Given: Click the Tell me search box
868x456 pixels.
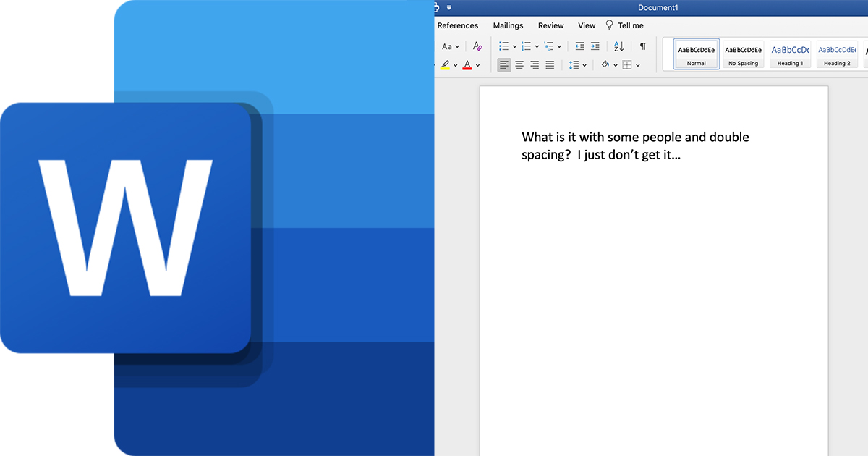Looking at the screenshot, I should (630, 25).
